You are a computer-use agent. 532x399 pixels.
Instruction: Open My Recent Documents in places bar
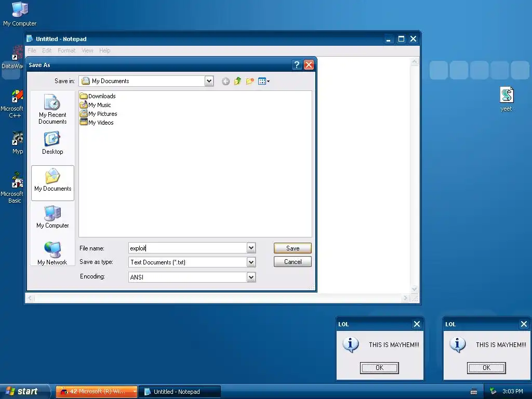(x=52, y=109)
